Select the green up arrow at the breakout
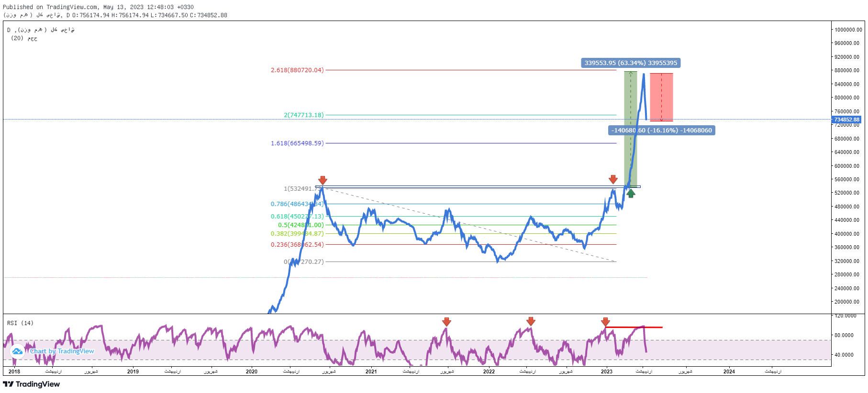868x393 pixels. coord(631,193)
